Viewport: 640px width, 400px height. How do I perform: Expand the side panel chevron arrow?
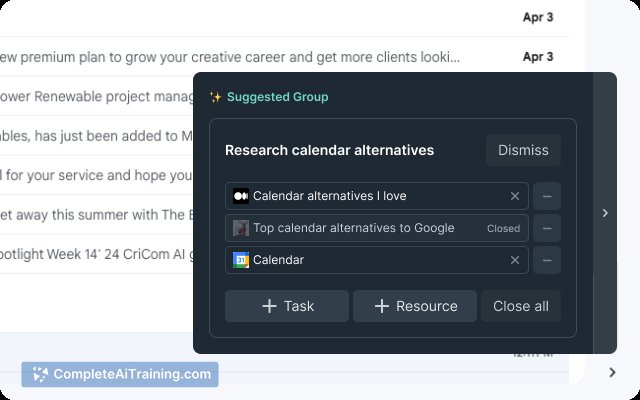(x=605, y=213)
